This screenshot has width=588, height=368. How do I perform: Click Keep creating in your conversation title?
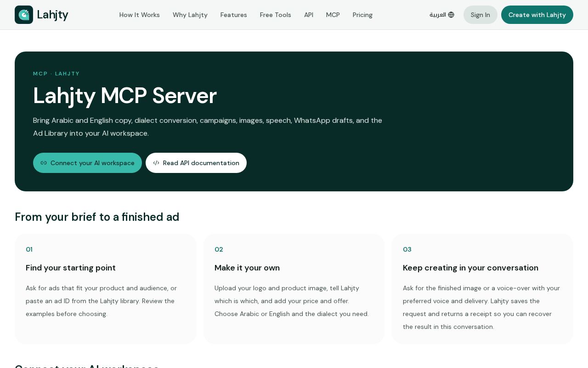pyautogui.click(x=470, y=268)
